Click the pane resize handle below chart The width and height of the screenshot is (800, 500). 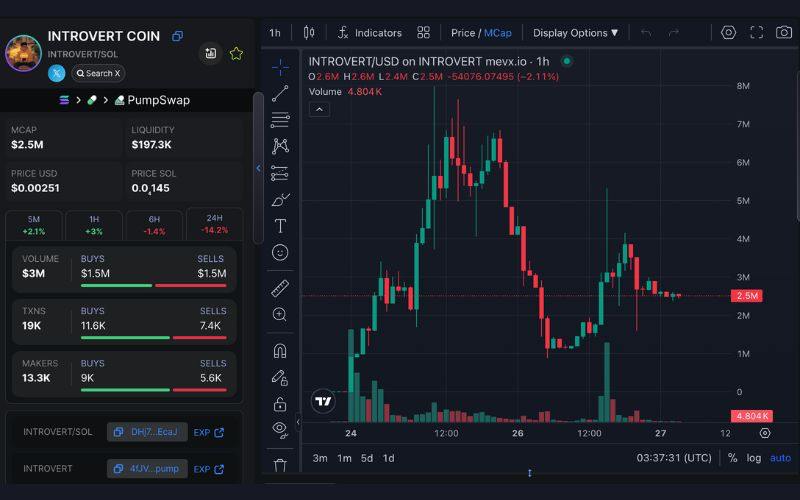[x=530, y=473]
